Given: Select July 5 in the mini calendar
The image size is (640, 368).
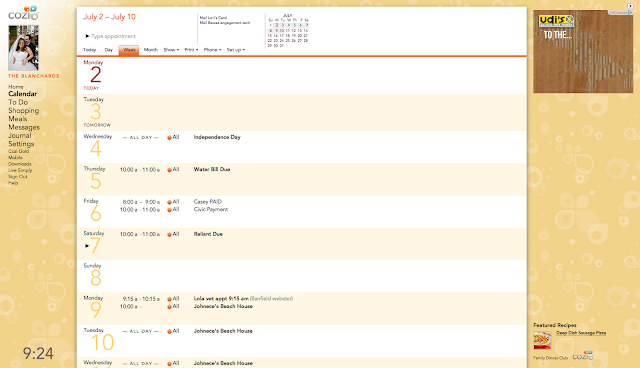Looking at the screenshot, I should [x=294, y=25].
